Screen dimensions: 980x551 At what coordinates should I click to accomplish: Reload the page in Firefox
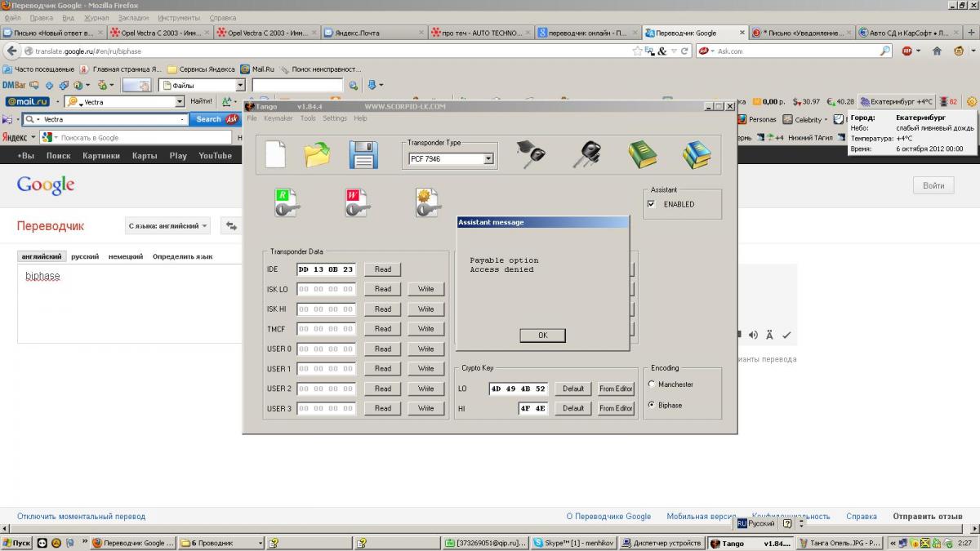pyautogui.click(x=684, y=51)
